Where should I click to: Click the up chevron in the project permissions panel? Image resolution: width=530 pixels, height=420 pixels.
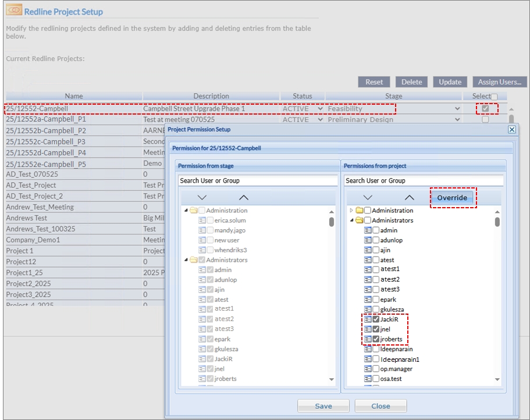(410, 198)
